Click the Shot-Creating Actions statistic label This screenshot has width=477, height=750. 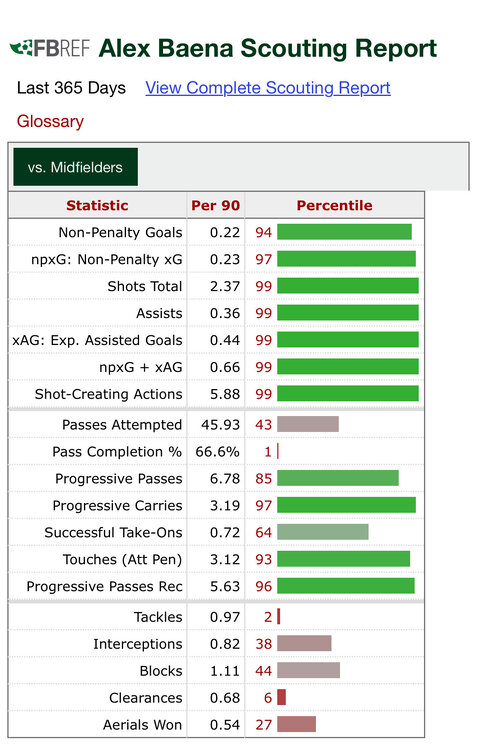click(x=109, y=394)
